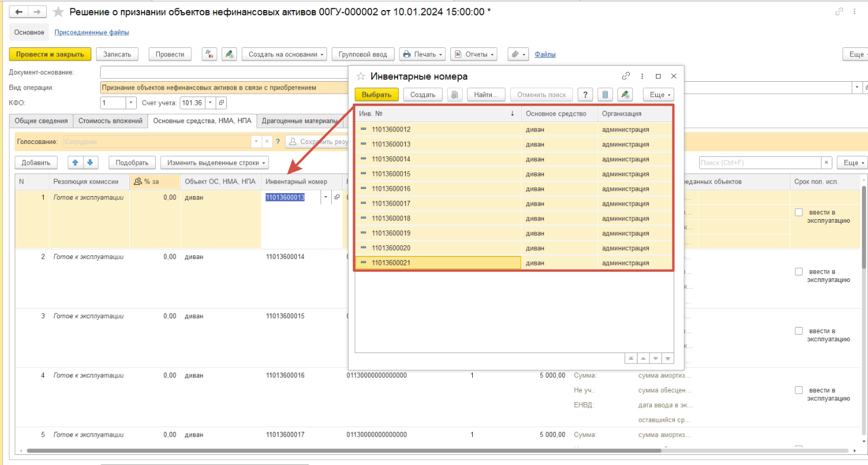Screen dimensions: 868x465
Task: Open the paperclip attachments dropdown
Action: (x=518, y=54)
